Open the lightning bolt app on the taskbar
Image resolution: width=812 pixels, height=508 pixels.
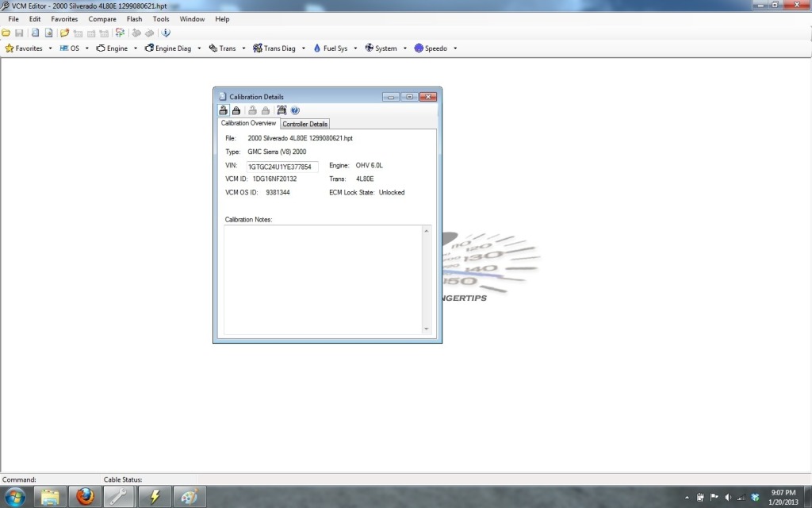point(155,497)
